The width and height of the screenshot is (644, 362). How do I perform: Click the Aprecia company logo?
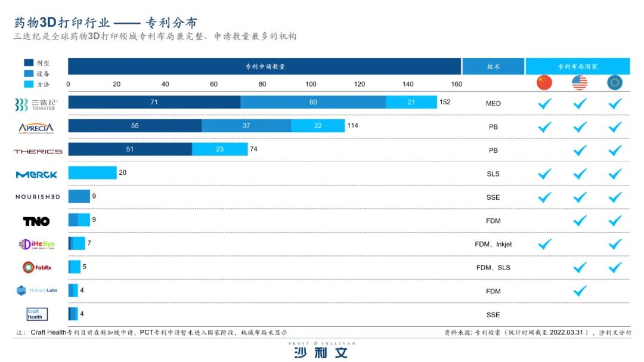click(36, 128)
